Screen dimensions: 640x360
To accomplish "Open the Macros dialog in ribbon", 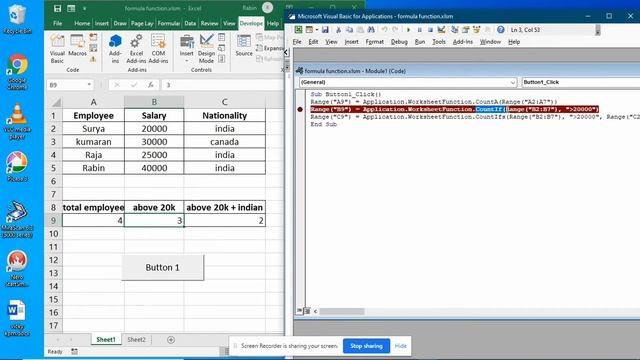I will 77,46.
